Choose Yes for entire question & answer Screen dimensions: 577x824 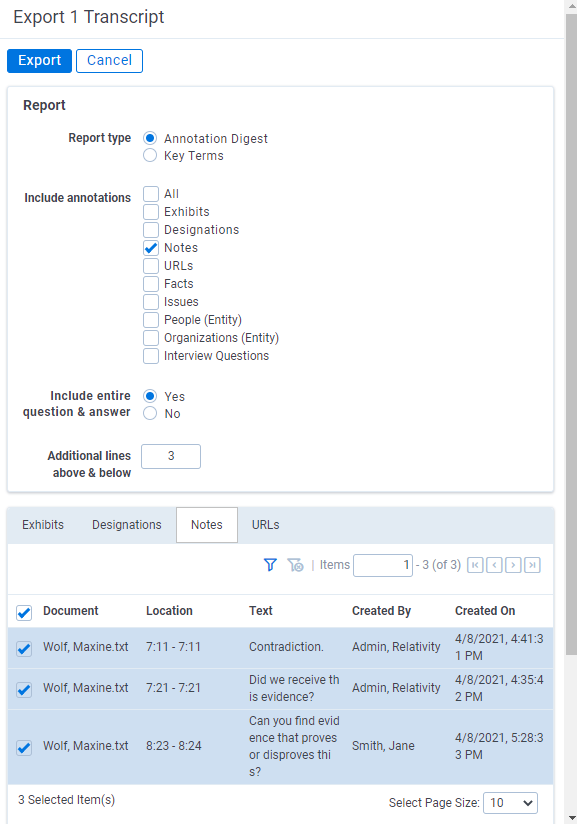[x=150, y=396]
